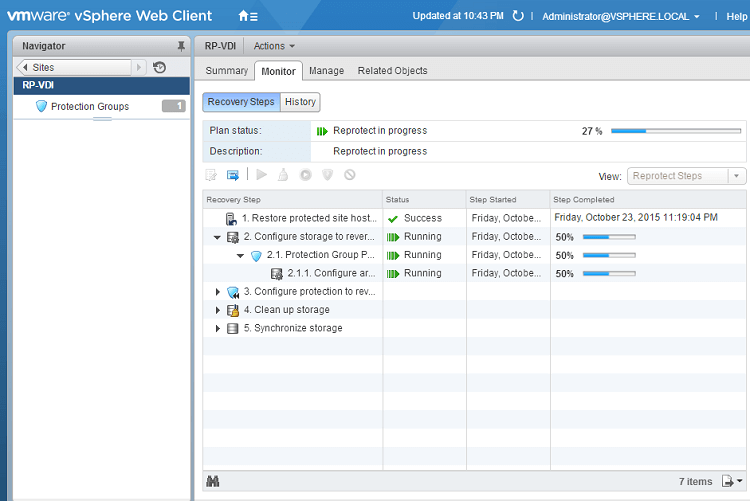
Task: Collapse step 2 Configure storage
Action: [x=218, y=237]
